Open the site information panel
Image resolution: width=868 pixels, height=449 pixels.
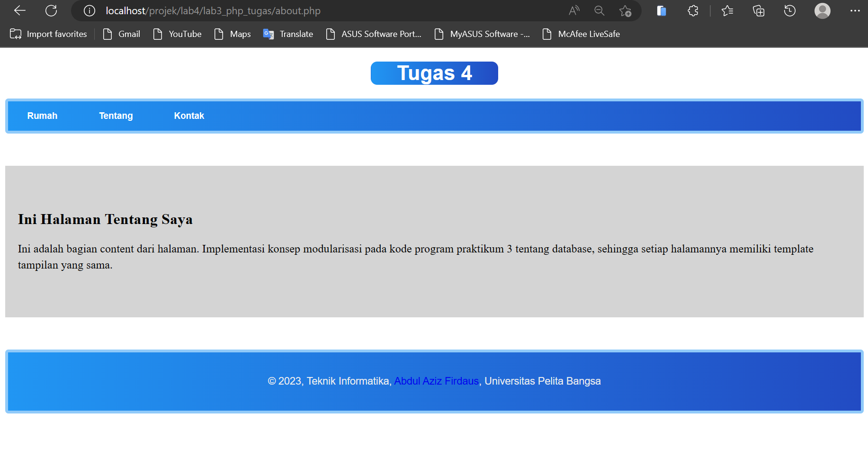click(89, 10)
